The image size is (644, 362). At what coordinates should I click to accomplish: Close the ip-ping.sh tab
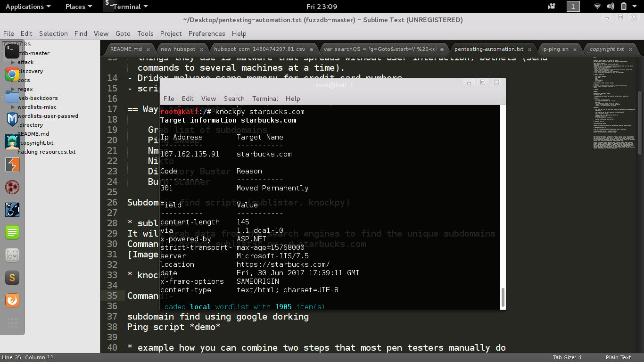coord(576,49)
